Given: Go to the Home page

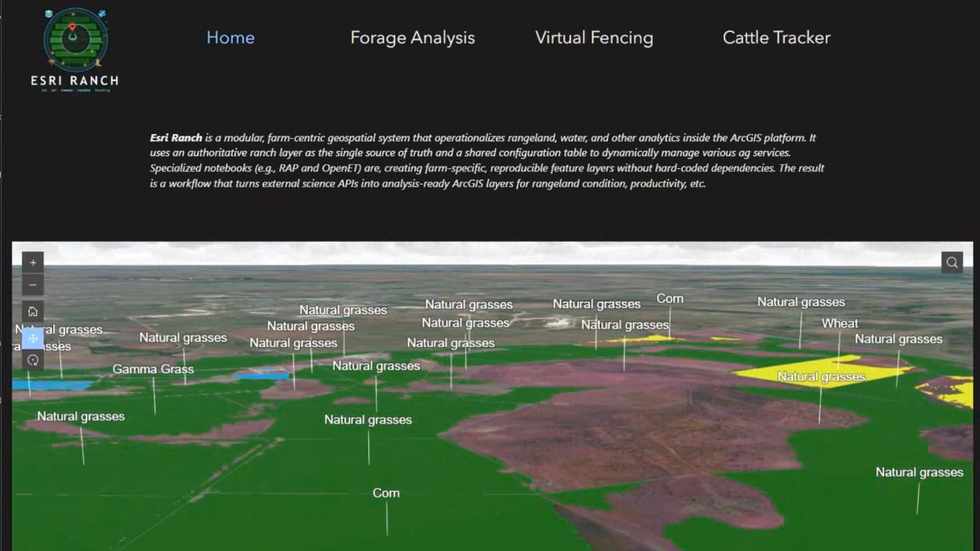Looking at the screenshot, I should (230, 38).
